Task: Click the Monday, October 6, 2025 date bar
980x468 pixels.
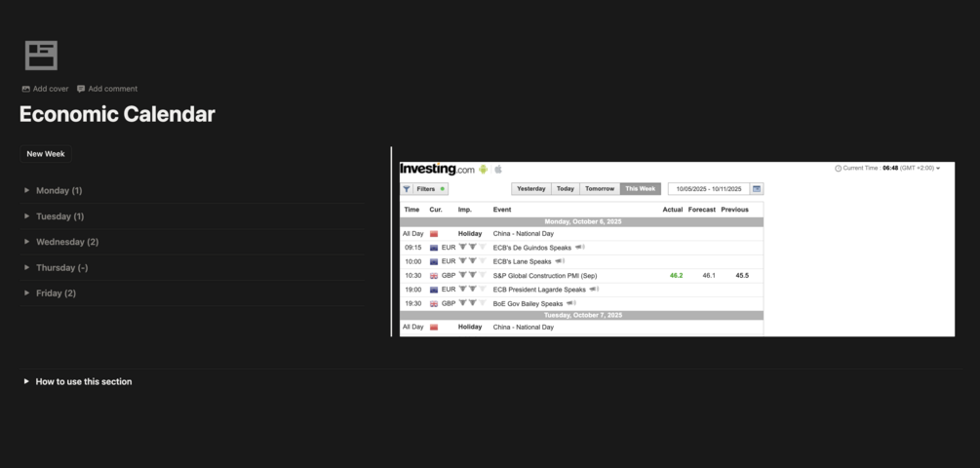Action: tap(582, 222)
